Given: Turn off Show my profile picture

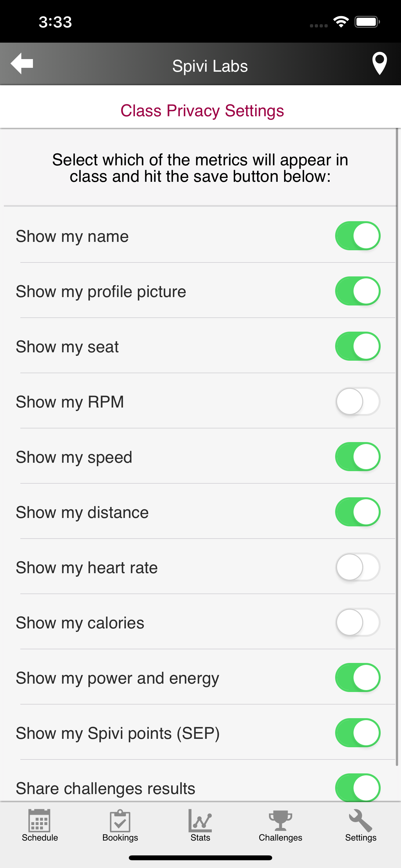Looking at the screenshot, I should click(357, 291).
